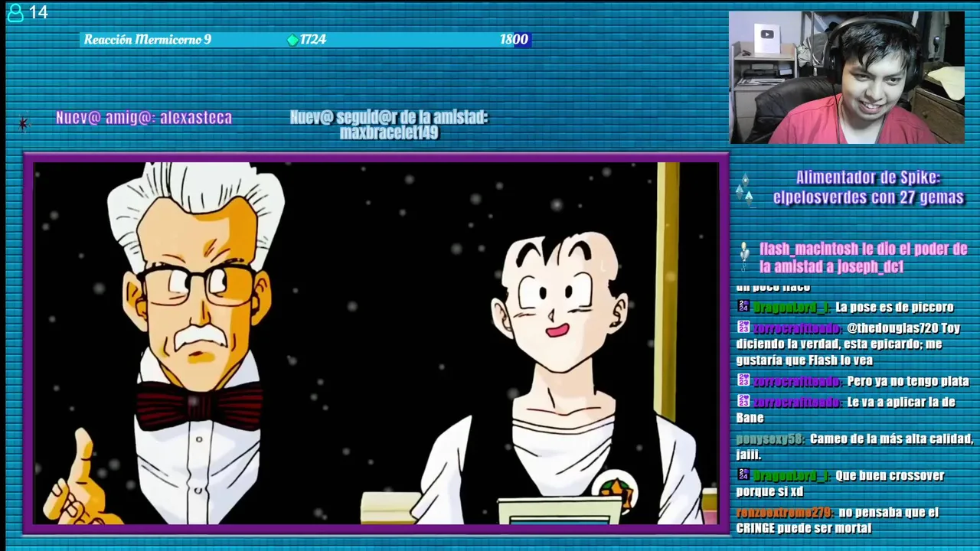This screenshot has width=980, height=551.
Task: Click 'elpelosverdes con 27 gemas' text
Action: point(868,198)
